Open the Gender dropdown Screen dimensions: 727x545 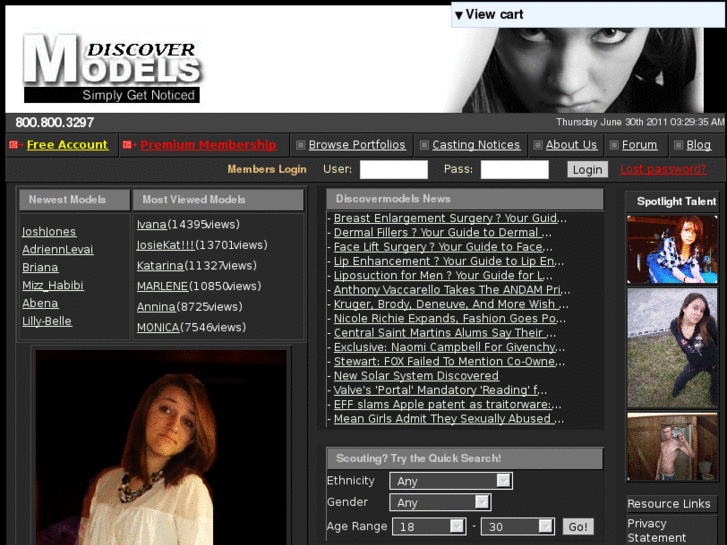pyautogui.click(x=440, y=502)
